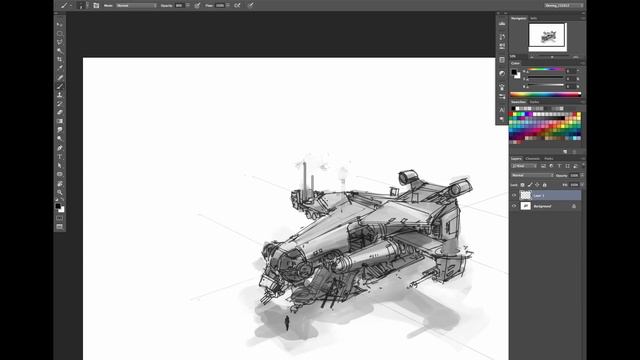This screenshot has height=360, width=640.
Task: Toggle pressure control for opacity
Action: pyautogui.click(x=198, y=6)
